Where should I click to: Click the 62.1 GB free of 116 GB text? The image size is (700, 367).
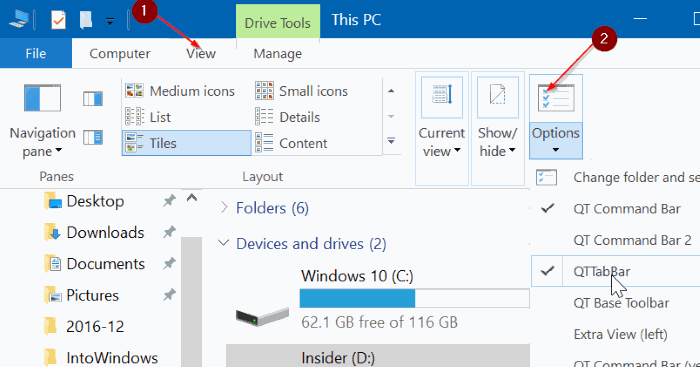(379, 322)
